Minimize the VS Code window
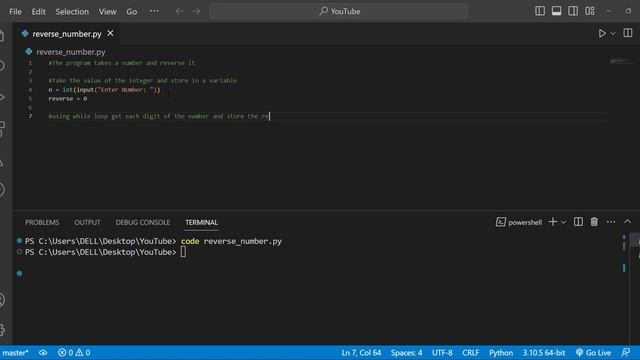Viewport: 640px width, 360px height. [608, 11]
